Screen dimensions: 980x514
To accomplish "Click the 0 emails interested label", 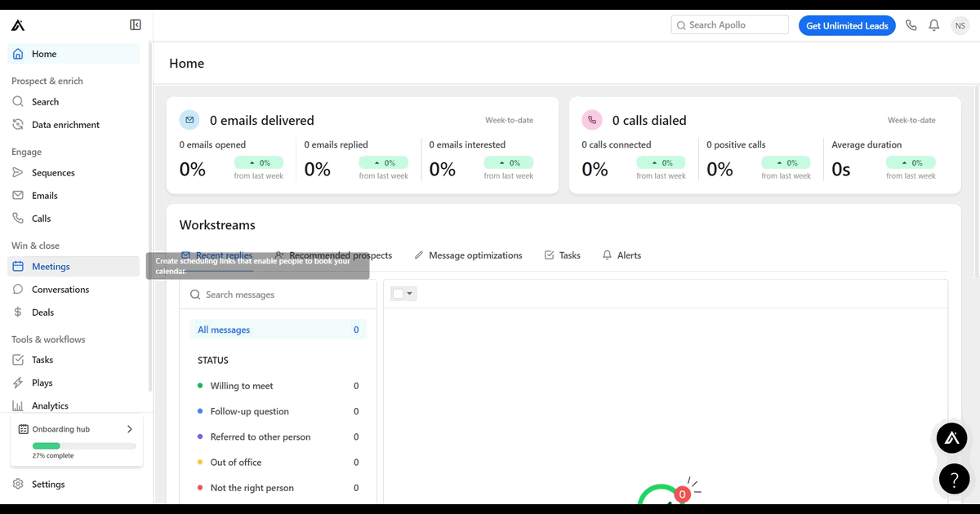I will tap(467, 144).
